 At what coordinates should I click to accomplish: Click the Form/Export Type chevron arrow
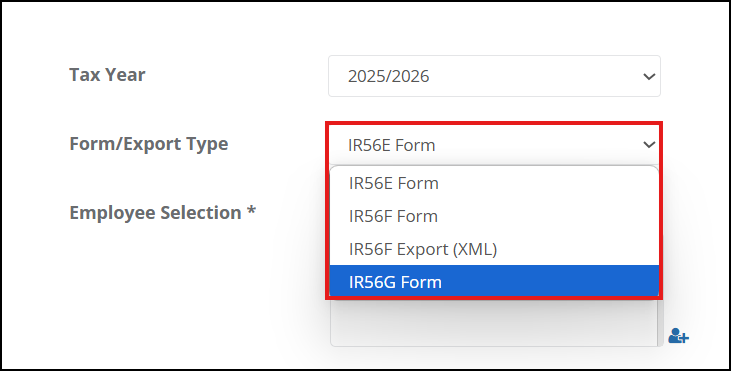(649, 145)
